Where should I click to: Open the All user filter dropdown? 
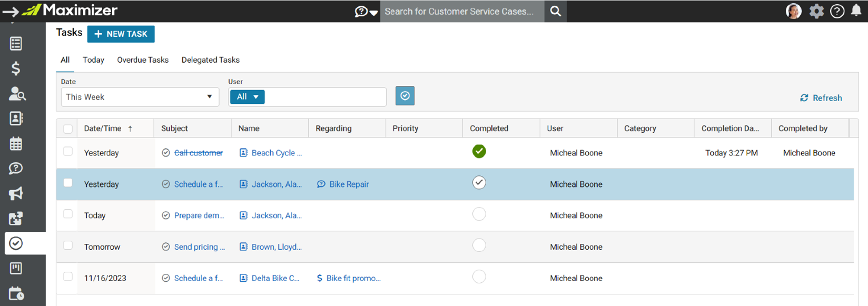click(247, 97)
